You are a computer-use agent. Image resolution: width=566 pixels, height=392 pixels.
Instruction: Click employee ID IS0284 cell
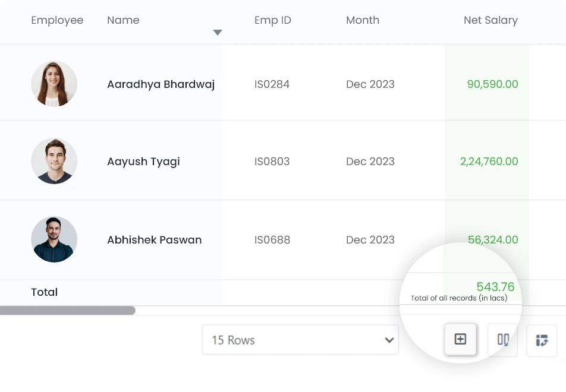pos(272,84)
